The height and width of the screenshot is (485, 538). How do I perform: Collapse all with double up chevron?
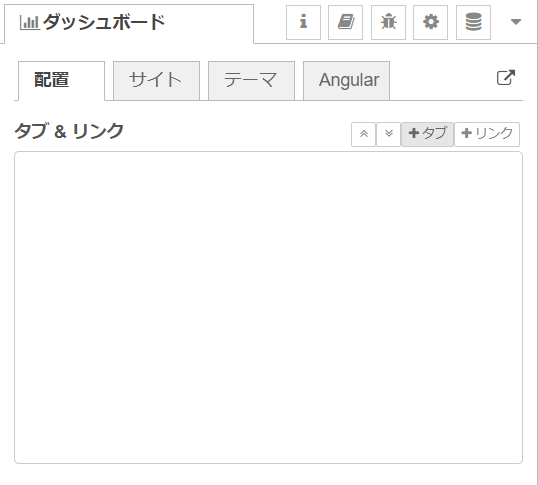[x=363, y=134]
